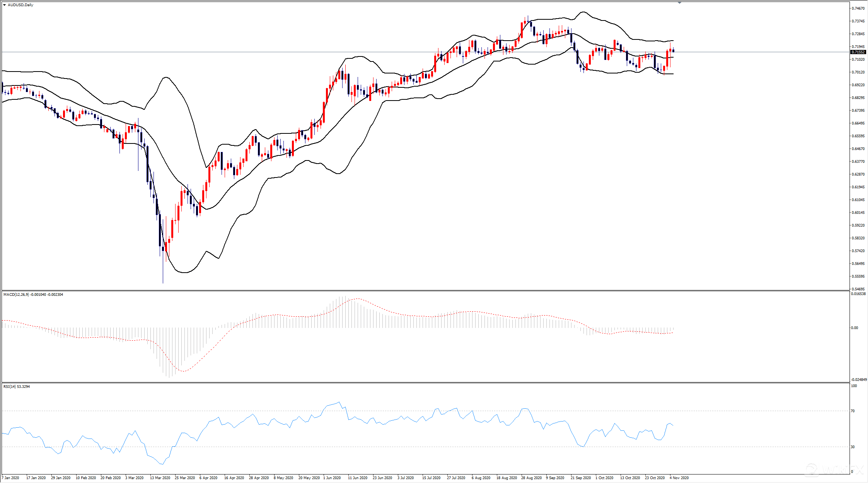868x483 pixels.
Task: Click the 7 Jan 2020 date label
Action: (x=10, y=478)
